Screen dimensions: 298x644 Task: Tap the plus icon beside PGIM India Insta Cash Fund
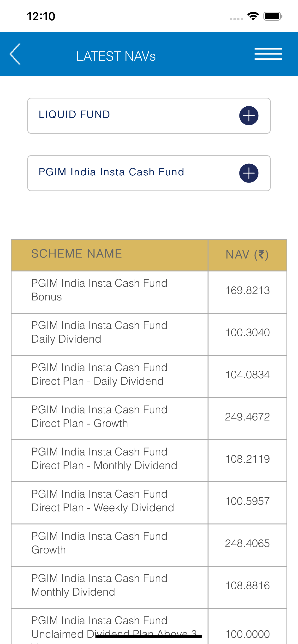249,173
